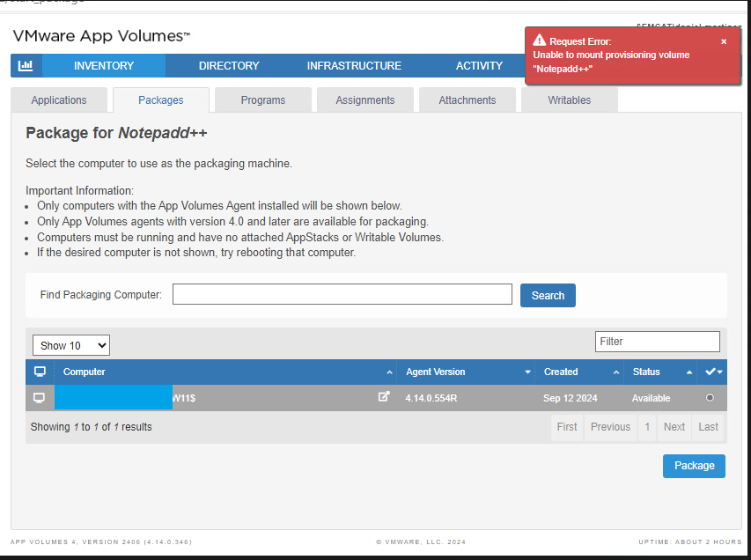Open the external link icon for W11$ computer
The height and width of the screenshot is (560, 751).
pyautogui.click(x=384, y=396)
